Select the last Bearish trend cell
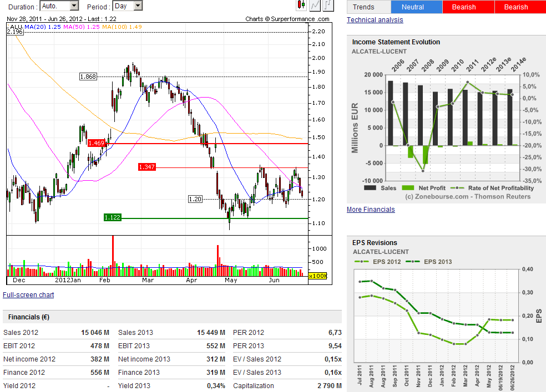This screenshot has height=392, width=546. (x=520, y=7)
